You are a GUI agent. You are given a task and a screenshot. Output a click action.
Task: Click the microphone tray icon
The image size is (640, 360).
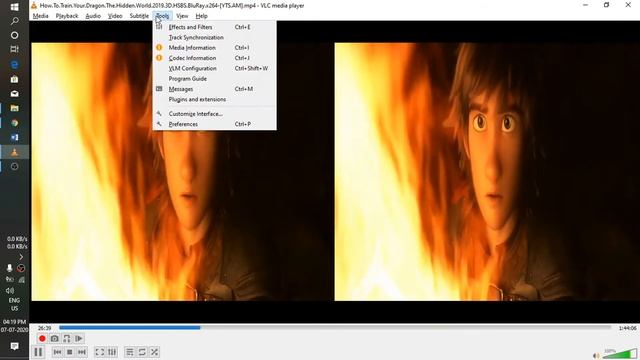(9, 268)
